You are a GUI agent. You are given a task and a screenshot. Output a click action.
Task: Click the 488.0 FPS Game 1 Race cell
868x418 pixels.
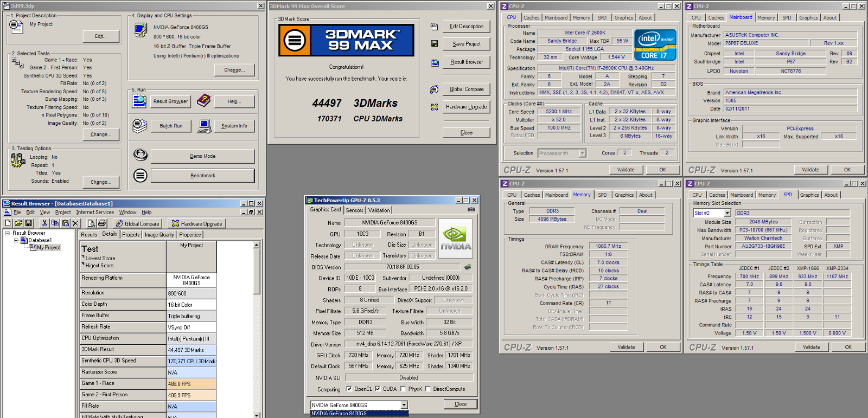(192, 384)
